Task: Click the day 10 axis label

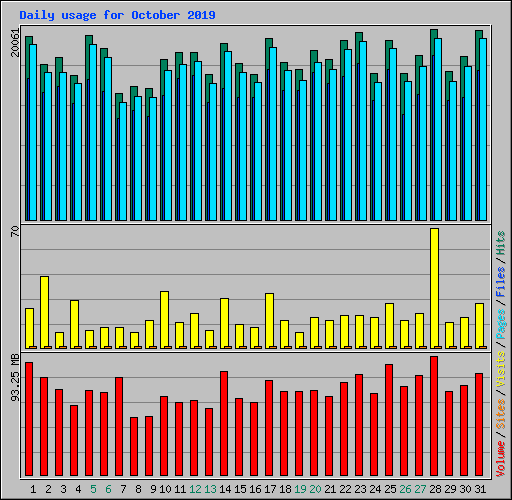Action: (165, 489)
